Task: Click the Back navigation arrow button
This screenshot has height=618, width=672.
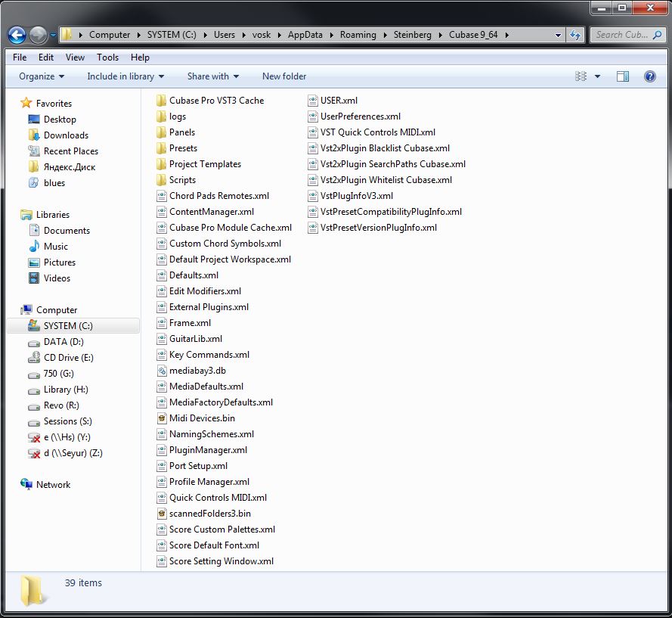Action: pos(17,35)
